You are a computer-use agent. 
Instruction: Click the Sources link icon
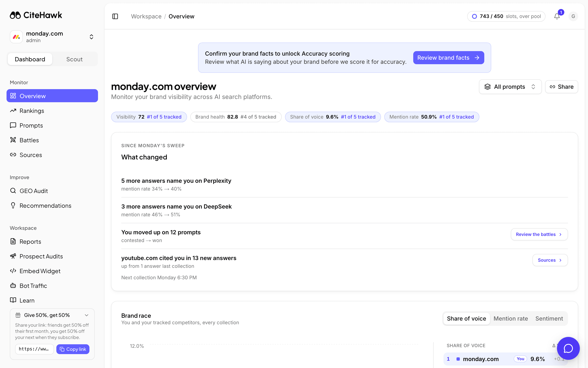coord(13,155)
